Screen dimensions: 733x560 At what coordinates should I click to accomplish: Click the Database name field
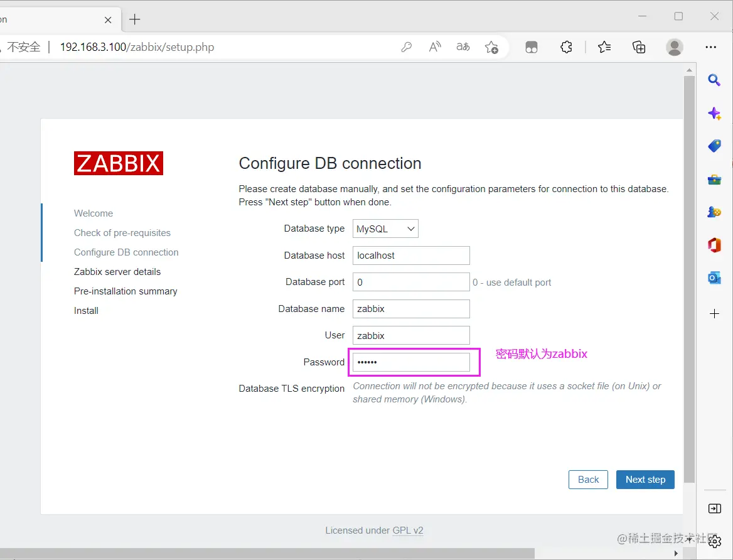[411, 309]
